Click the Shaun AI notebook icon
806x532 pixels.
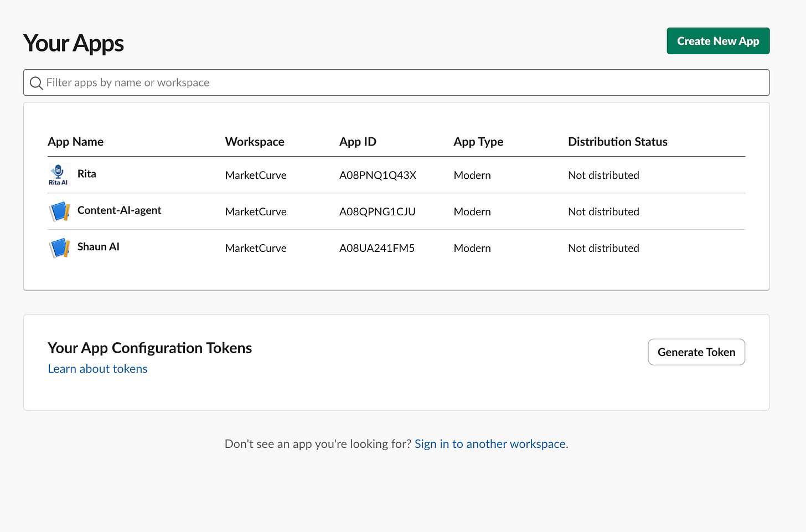click(59, 248)
